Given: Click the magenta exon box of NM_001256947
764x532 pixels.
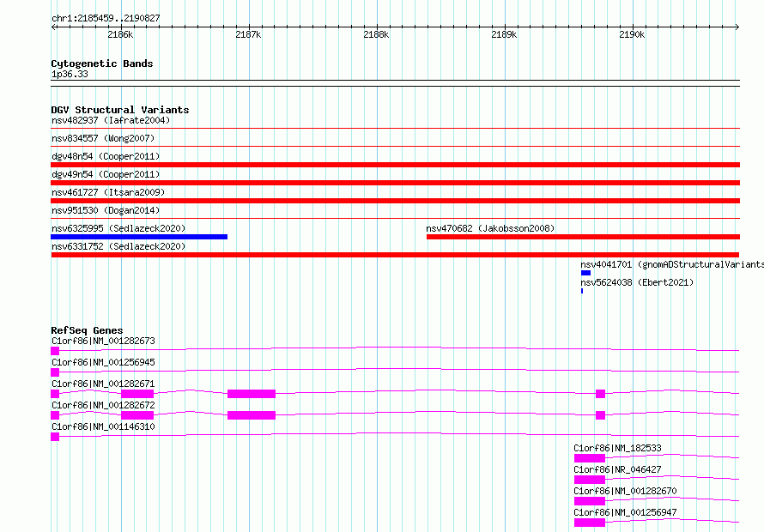Looking at the screenshot, I should (590, 523).
